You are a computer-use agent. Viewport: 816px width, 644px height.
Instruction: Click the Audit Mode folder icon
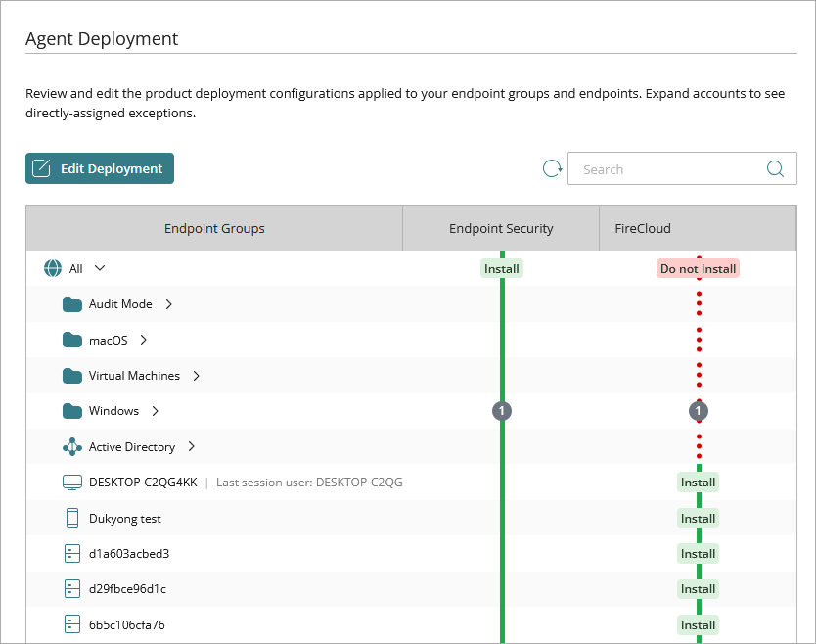(71, 304)
